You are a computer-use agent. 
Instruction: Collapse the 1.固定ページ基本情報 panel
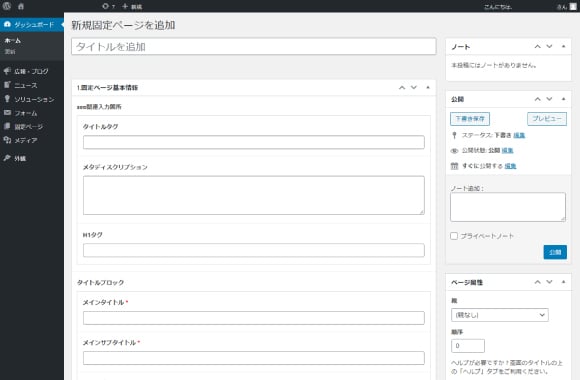pyautogui.click(x=428, y=88)
